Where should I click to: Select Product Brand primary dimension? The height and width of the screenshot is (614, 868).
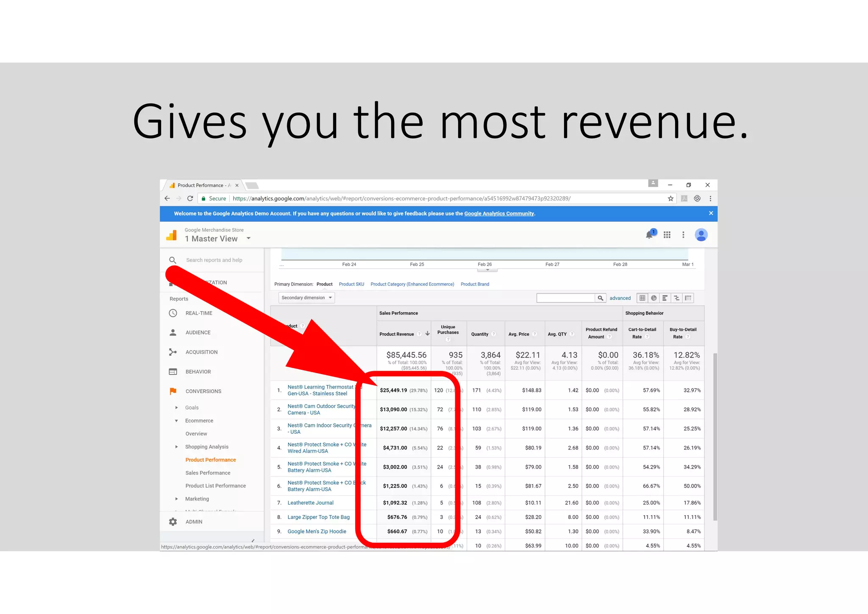coord(475,284)
